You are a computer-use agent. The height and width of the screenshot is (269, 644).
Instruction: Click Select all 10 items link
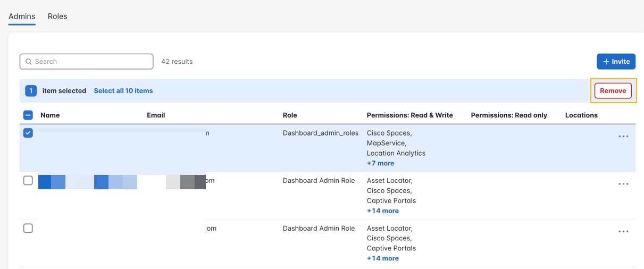(123, 91)
